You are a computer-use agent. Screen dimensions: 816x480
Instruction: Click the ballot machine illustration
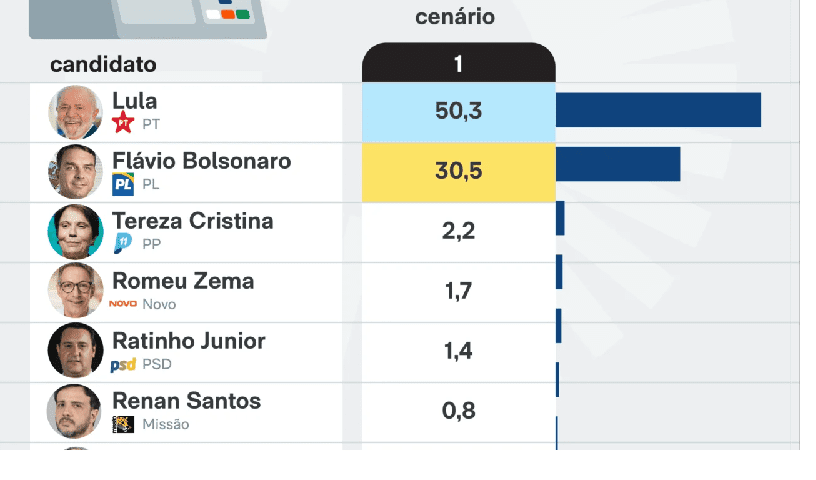[150, 18]
